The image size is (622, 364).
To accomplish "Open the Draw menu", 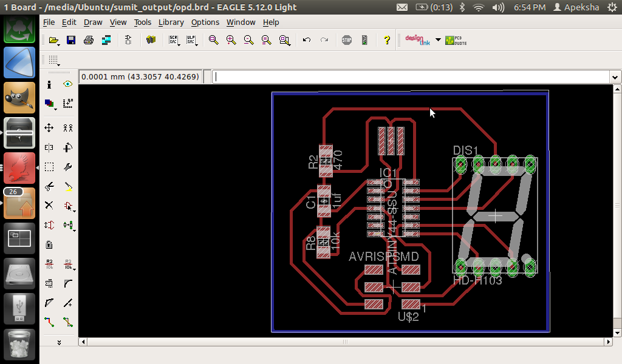I will tap(93, 22).
